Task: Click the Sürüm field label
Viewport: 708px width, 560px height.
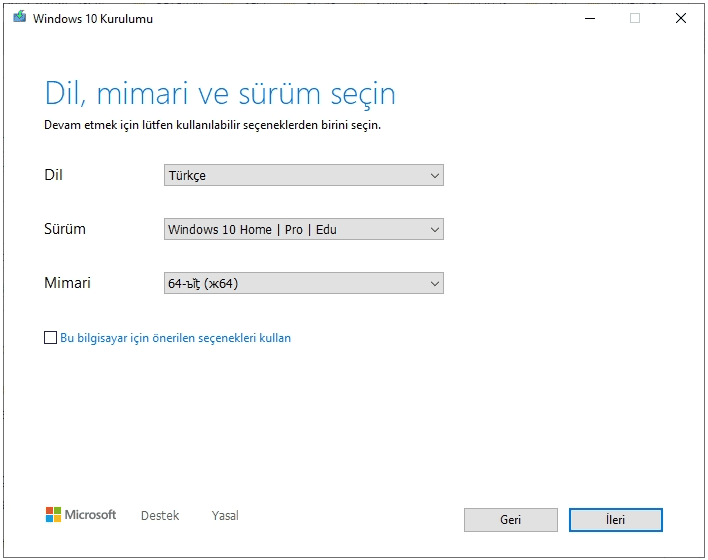Action: [65, 229]
